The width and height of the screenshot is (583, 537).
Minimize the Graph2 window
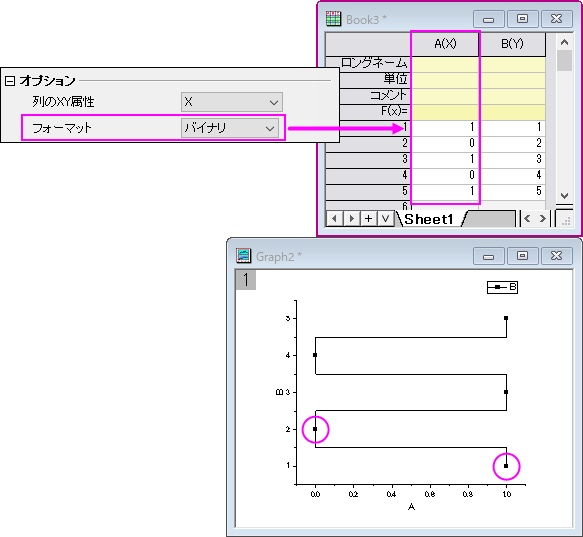pos(489,256)
